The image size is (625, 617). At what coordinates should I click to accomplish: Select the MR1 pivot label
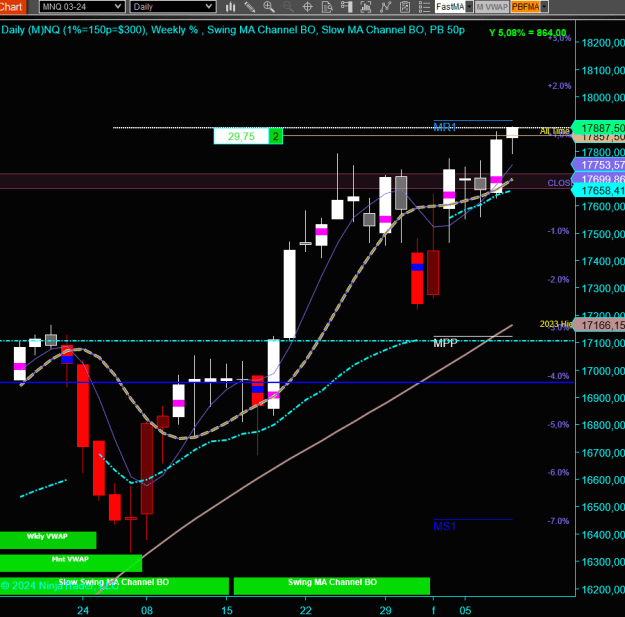(x=444, y=127)
